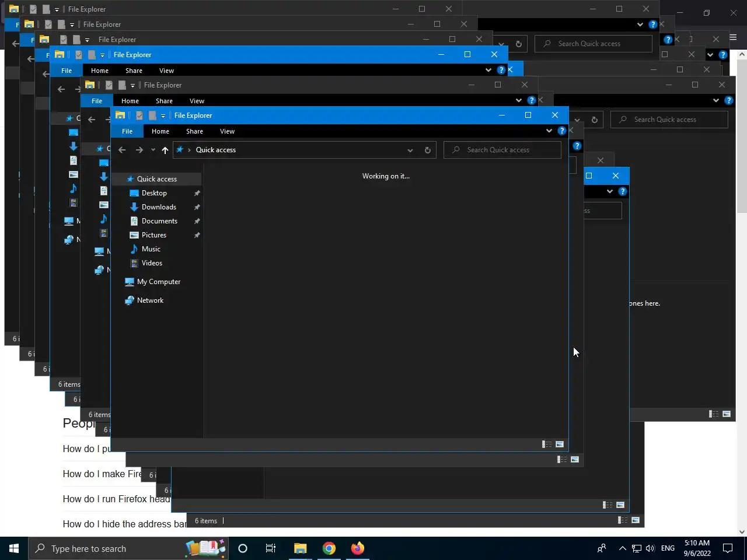The width and height of the screenshot is (747, 560).
Task: Open File tab in third File Explorer window
Action: (67, 71)
